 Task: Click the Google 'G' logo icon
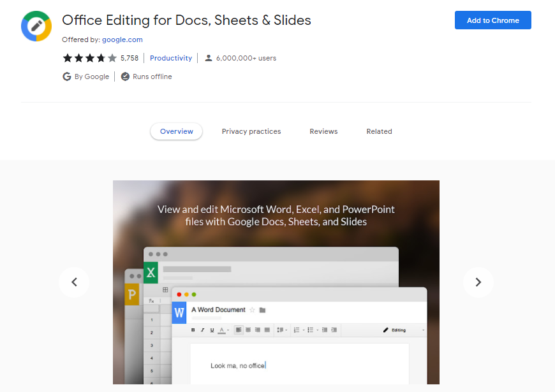pos(67,76)
